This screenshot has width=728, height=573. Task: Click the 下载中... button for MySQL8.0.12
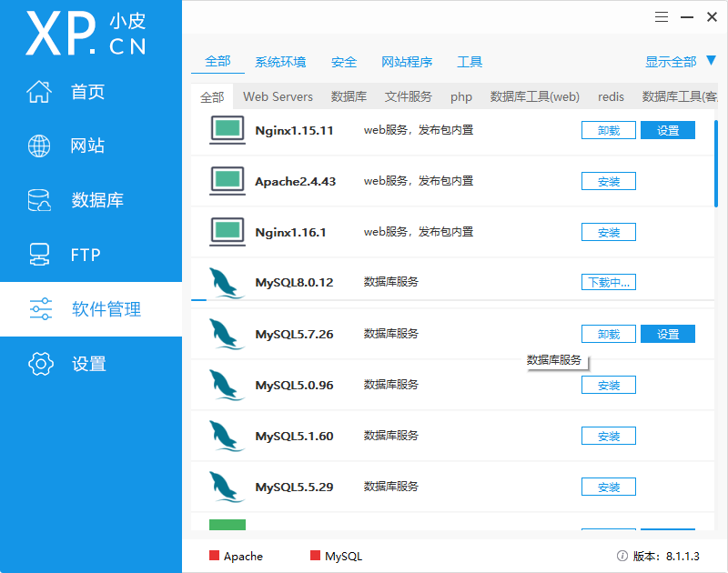tap(609, 282)
